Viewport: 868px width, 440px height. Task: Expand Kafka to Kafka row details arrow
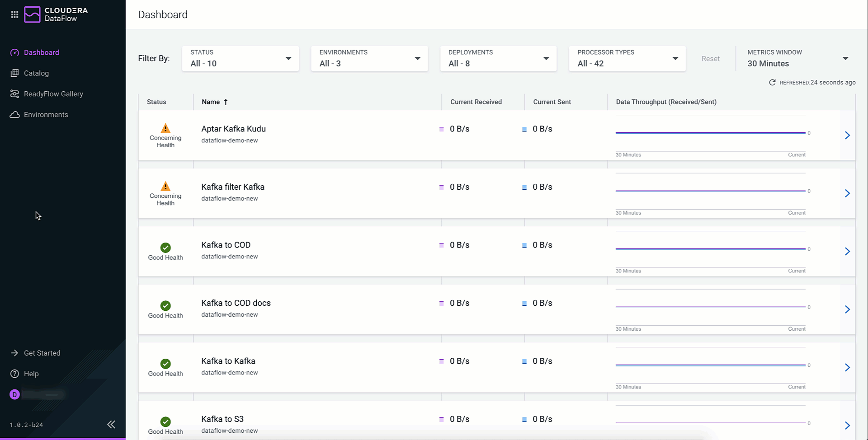tap(847, 367)
